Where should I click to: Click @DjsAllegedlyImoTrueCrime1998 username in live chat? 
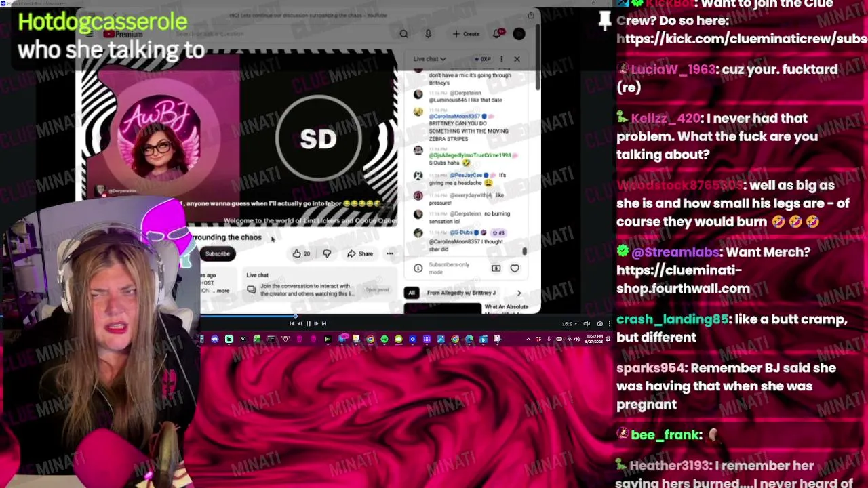click(470, 155)
